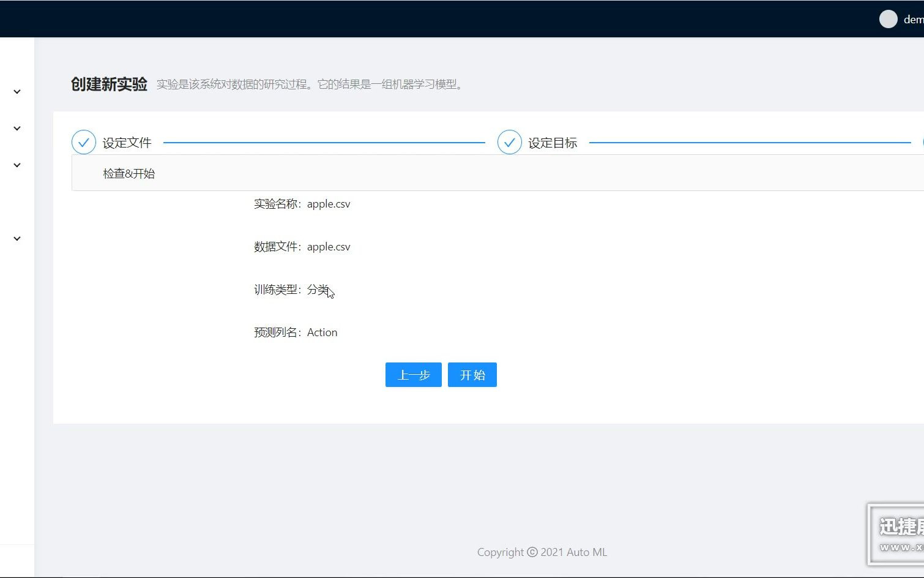The height and width of the screenshot is (578, 924).
Task: Open the user avatar in top bar
Action: (x=888, y=19)
